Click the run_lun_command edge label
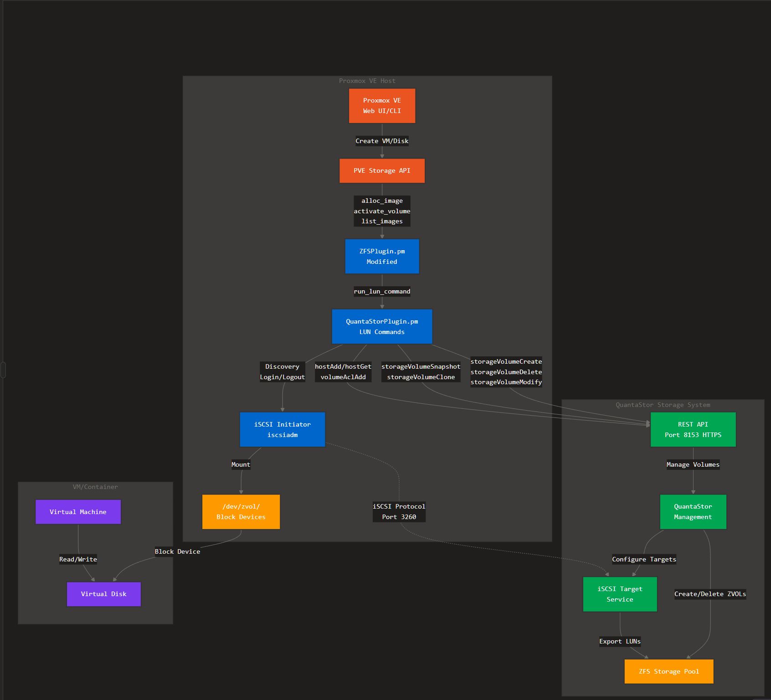This screenshot has width=771, height=700. (x=382, y=291)
